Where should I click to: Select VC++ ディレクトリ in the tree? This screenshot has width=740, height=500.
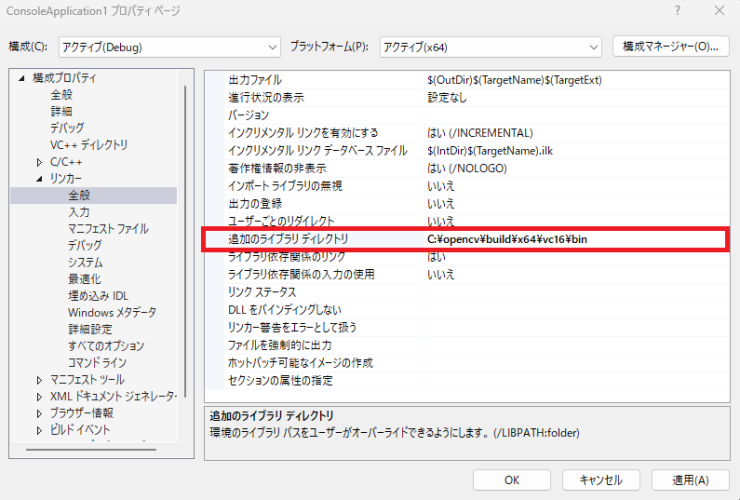pos(89,145)
